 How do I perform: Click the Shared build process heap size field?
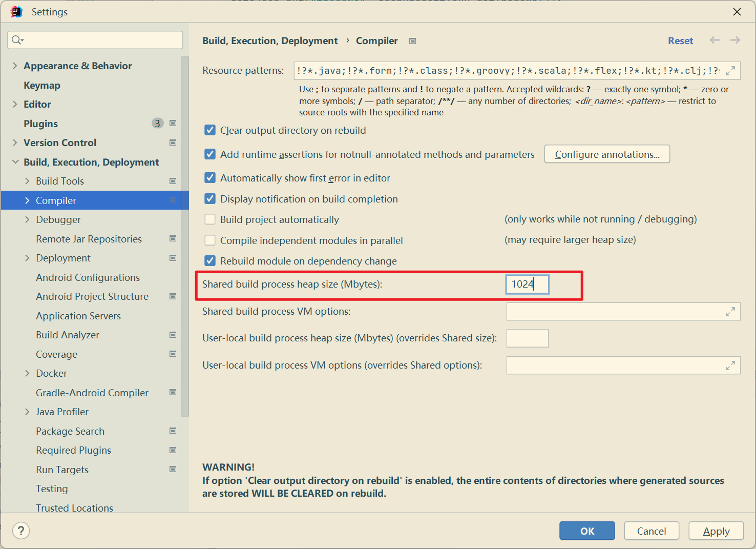click(x=528, y=284)
